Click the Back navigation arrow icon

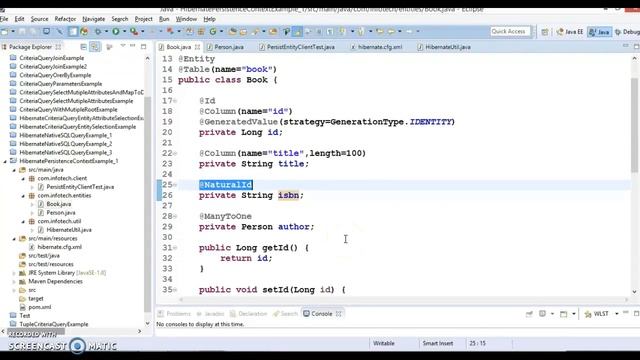coord(391,31)
